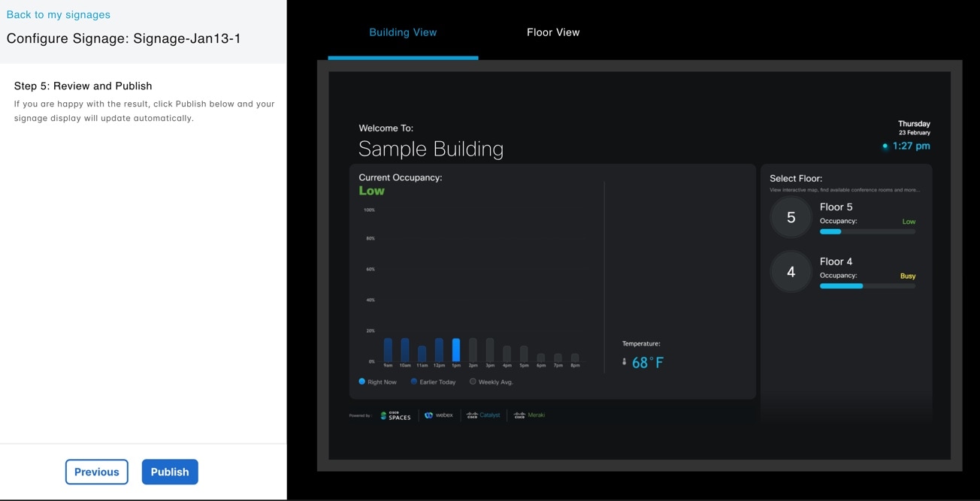The width and height of the screenshot is (980, 501).
Task: Switch to the Floor View tab
Action: point(553,32)
